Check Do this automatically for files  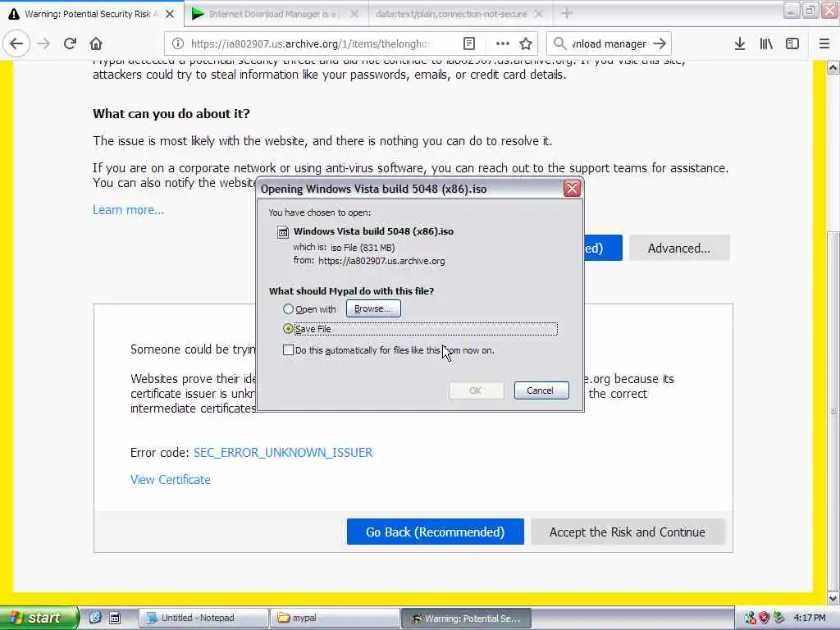288,350
